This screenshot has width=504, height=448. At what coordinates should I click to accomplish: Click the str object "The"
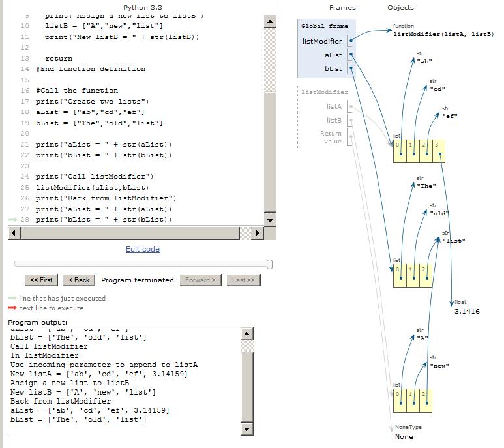coord(426,186)
